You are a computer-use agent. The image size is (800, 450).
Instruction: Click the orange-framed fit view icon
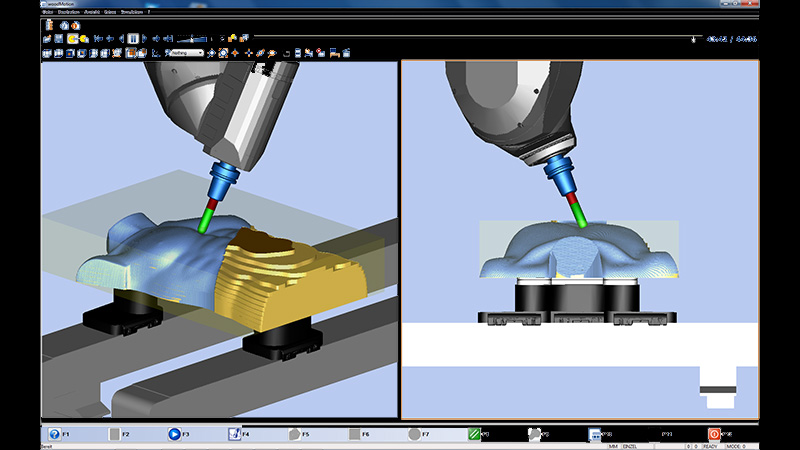pos(116,53)
